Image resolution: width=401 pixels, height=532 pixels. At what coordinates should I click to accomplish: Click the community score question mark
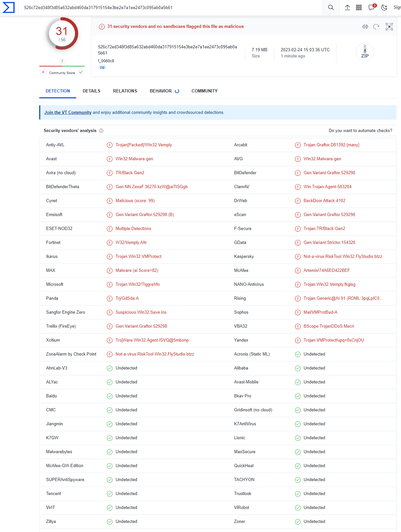pos(62,61)
